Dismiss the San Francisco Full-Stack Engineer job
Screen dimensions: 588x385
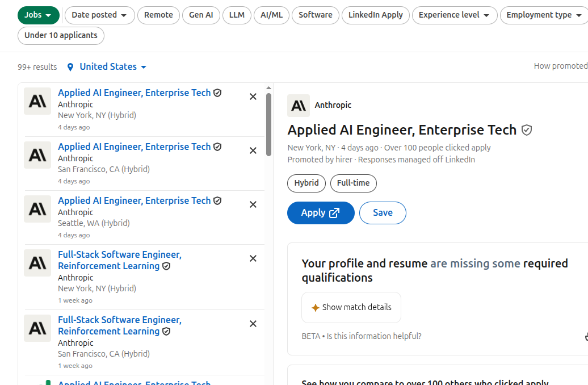(x=253, y=324)
